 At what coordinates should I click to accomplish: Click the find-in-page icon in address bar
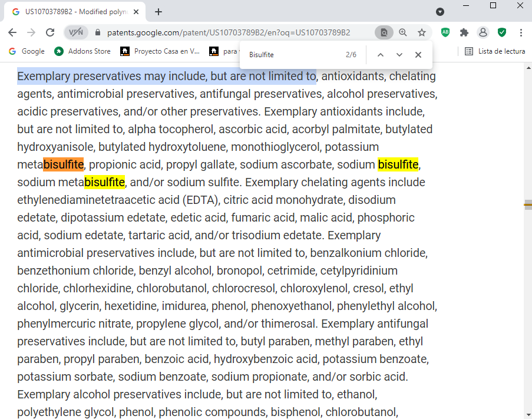point(384,32)
